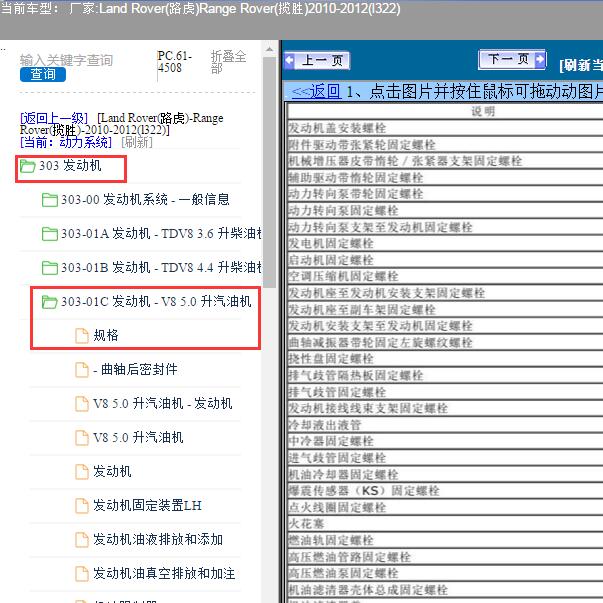
Task: Click table row 发动机盖安装螺栓
Action: point(445,128)
